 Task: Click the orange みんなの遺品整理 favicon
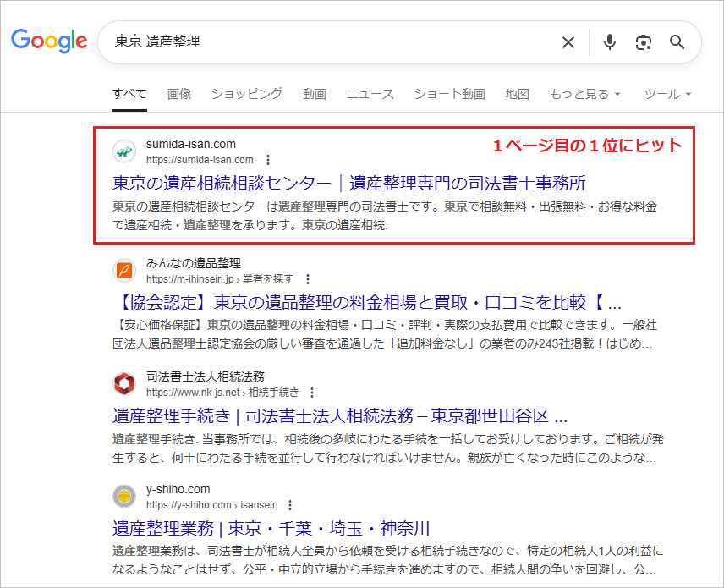tap(123, 271)
